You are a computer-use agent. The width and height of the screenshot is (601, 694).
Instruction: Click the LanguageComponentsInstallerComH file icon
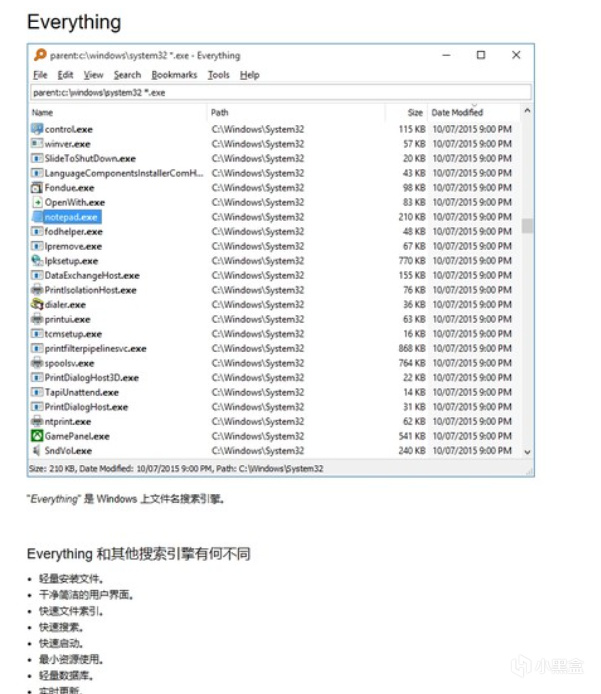(x=37, y=173)
